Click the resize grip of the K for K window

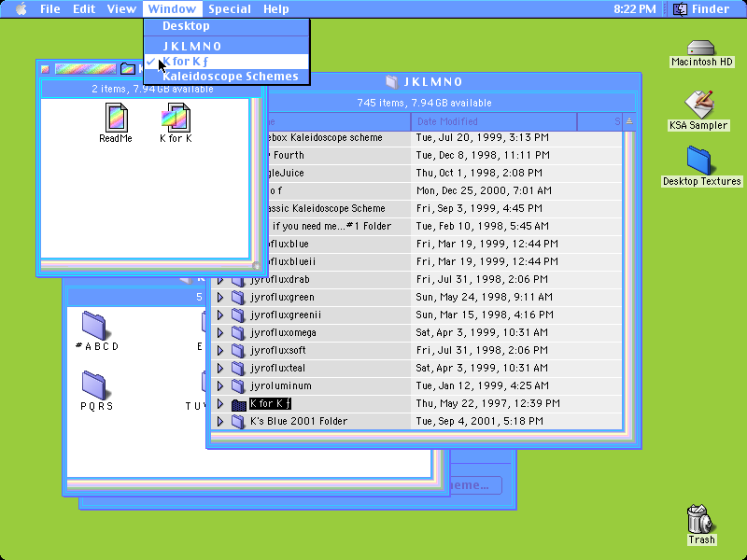click(x=256, y=266)
